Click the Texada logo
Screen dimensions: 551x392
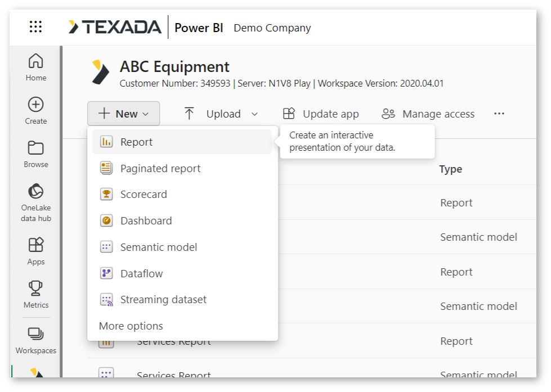tap(115, 27)
